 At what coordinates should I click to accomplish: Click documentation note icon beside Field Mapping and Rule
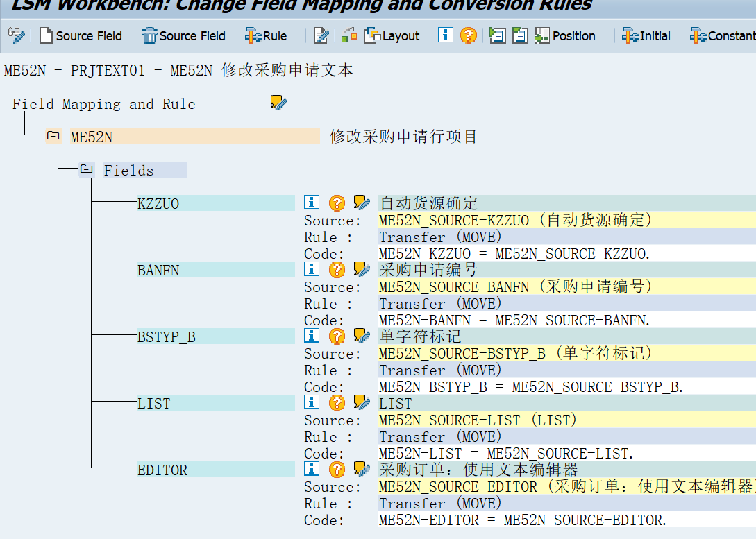pos(278,103)
